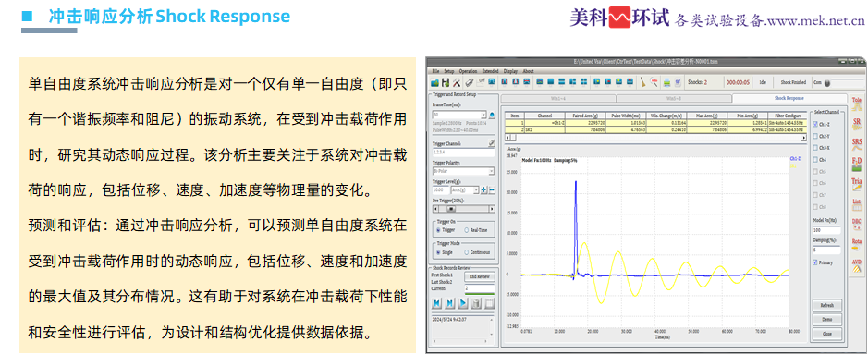Enable the Ch3-X channel checkbox
The image size is (868, 354).
(815, 148)
